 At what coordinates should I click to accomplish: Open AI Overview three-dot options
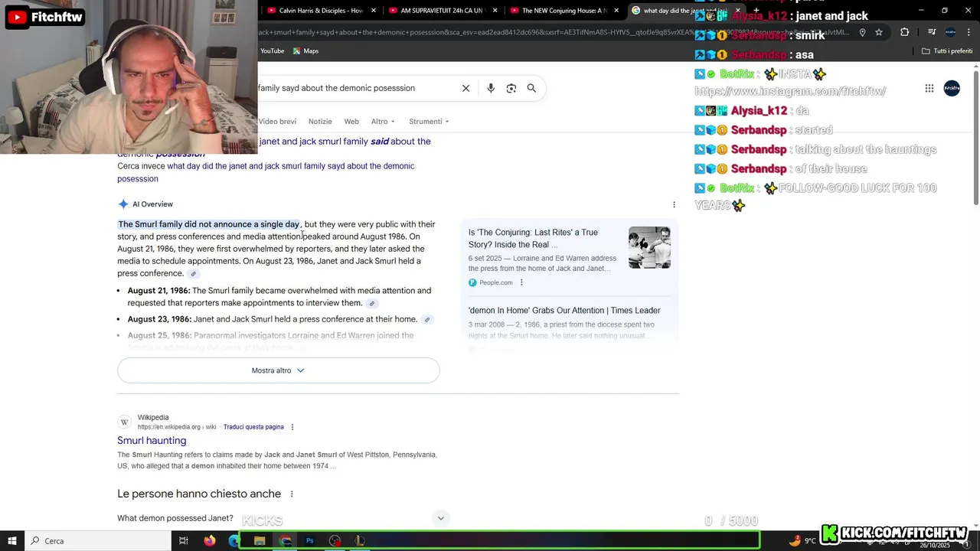(x=674, y=204)
